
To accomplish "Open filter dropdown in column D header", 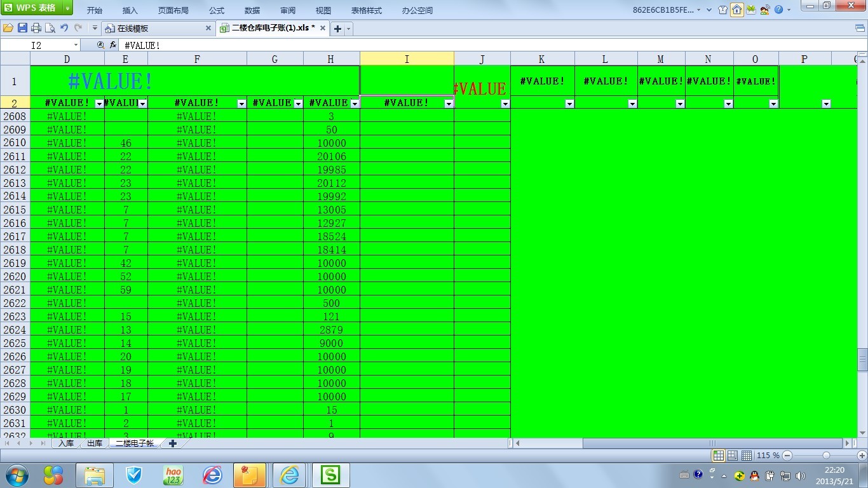I will click(98, 104).
